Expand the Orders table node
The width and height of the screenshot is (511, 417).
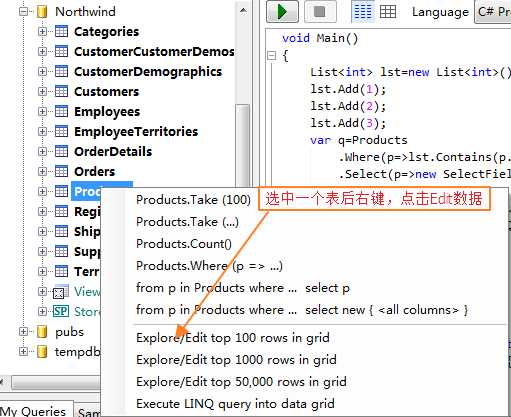click(x=42, y=172)
